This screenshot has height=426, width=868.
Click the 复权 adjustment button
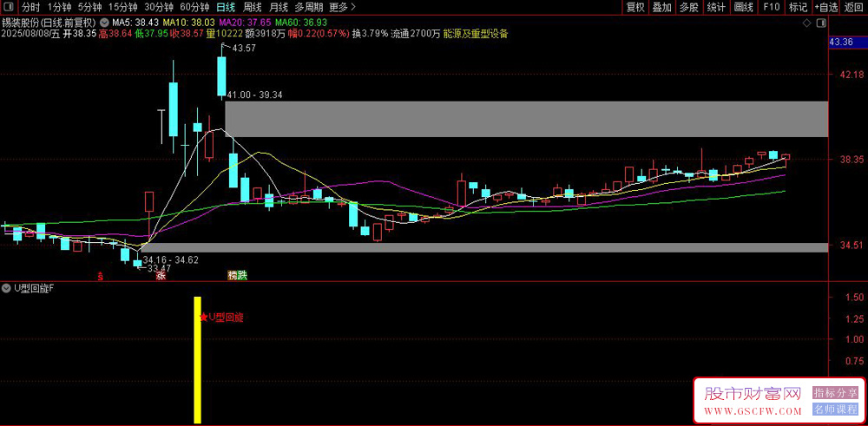635,7
